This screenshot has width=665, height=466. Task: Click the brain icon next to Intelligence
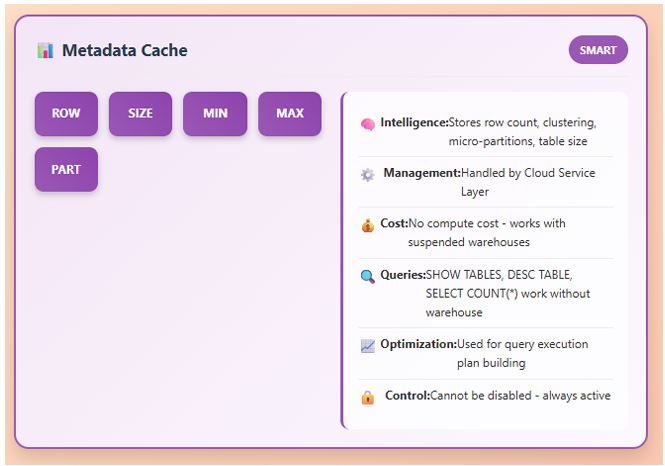click(x=367, y=123)
